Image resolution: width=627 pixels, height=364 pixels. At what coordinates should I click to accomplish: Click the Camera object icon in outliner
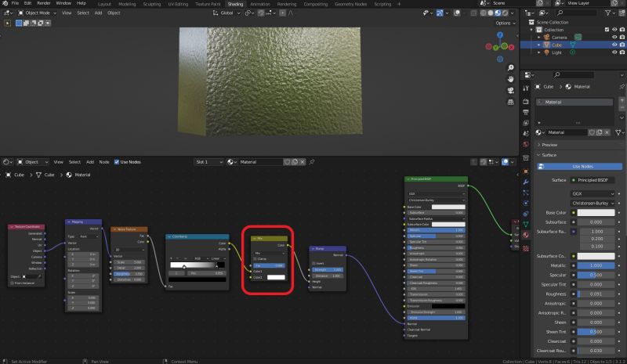(546, 37)
